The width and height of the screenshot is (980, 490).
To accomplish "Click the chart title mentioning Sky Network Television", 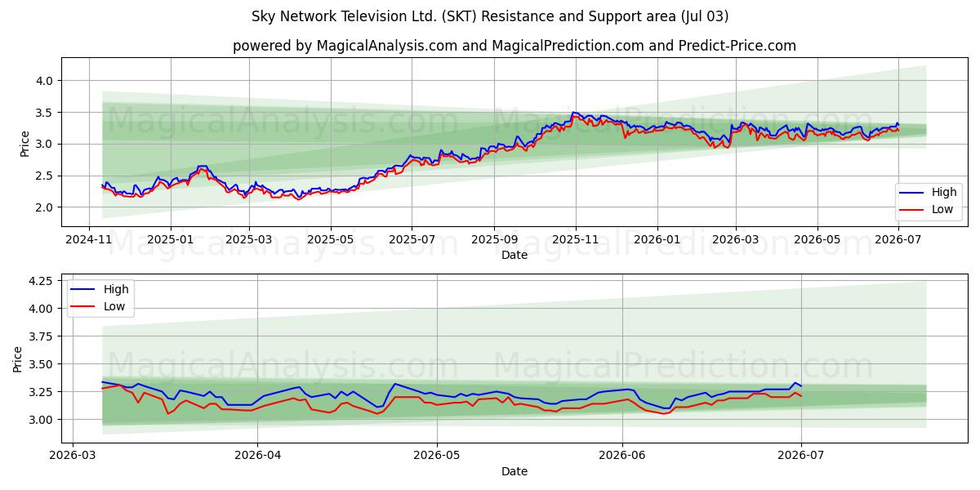I will (x=490, y=16).
